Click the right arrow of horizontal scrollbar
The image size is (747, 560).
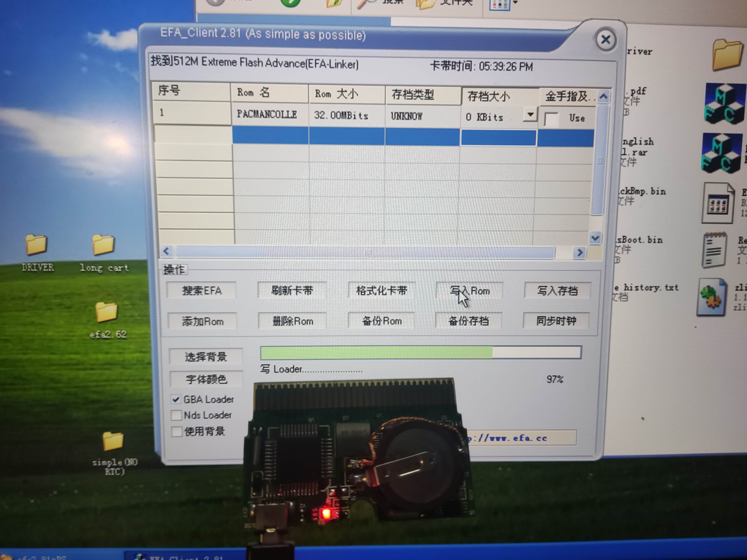[579, 253]
